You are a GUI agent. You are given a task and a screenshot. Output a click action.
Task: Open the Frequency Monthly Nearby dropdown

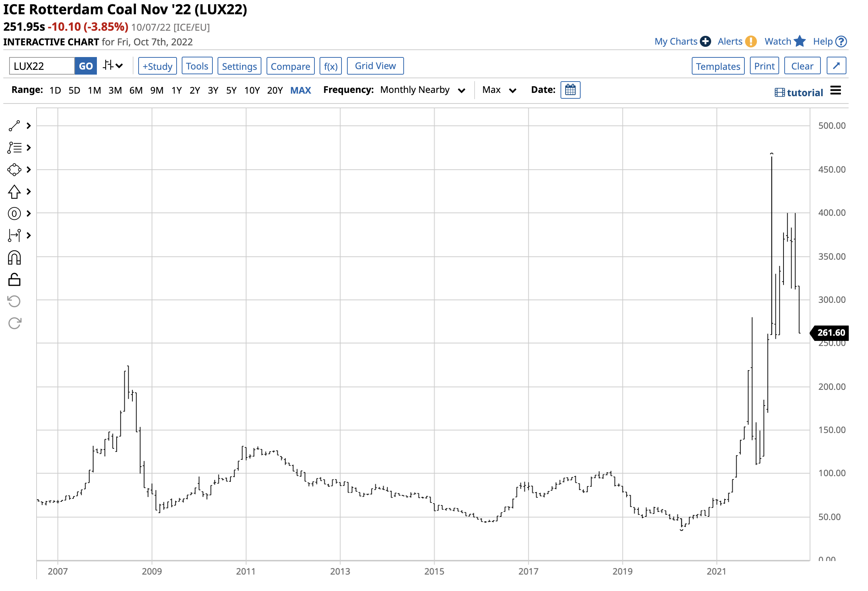(423, 90)
